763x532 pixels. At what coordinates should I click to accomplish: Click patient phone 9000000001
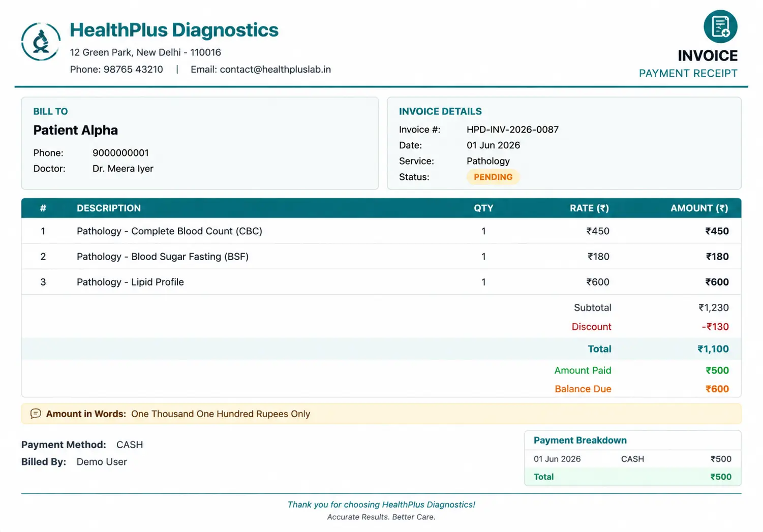tap(120, 153)
